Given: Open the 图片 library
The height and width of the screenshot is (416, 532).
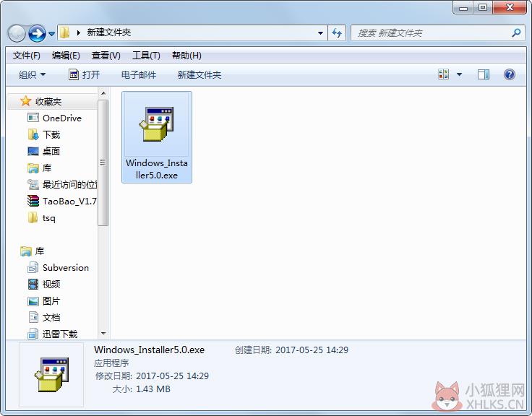Looking at the screenshot, I should click(44, 300).
